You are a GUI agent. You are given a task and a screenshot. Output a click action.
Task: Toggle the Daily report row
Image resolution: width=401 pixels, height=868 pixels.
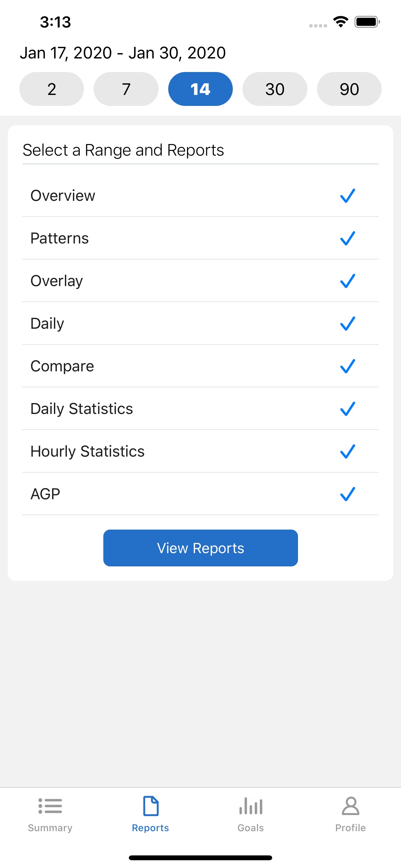pyautogui.click(x=200, y=324)
